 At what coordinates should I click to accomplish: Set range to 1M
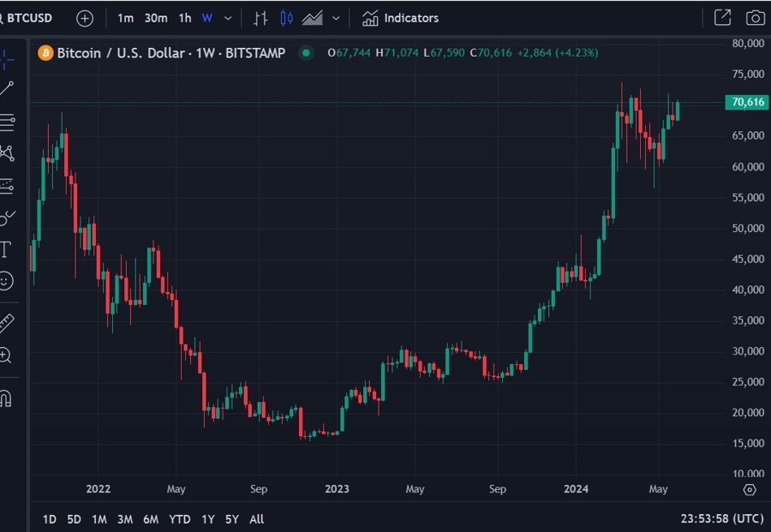tap(99, 519)
